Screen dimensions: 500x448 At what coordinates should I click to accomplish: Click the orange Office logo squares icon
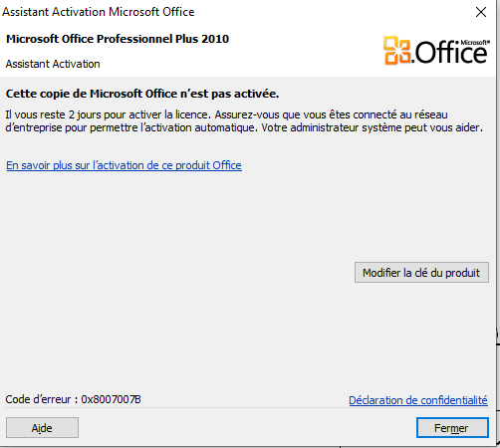396,50
